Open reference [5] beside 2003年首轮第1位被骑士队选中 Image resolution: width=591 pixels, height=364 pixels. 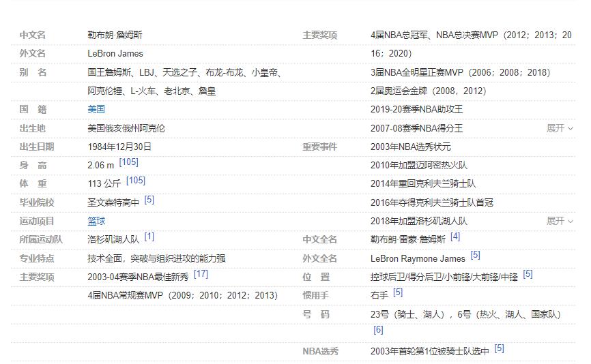(x=499, y=348)
